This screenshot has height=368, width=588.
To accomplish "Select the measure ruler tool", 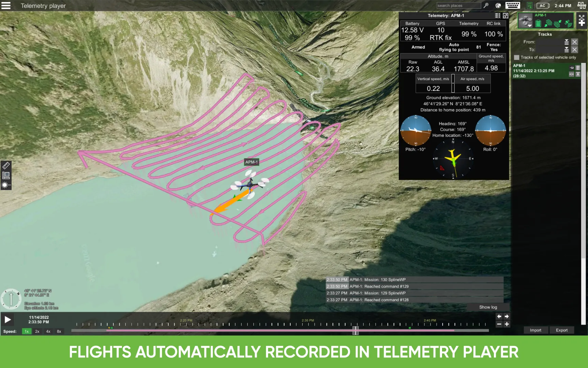I will click(x=6, y=166).
